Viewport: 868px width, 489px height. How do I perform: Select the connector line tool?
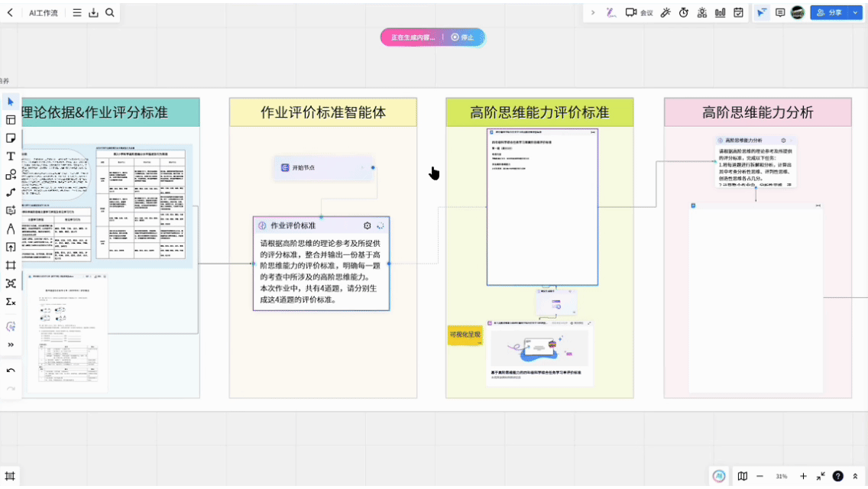tap(11, 193)
